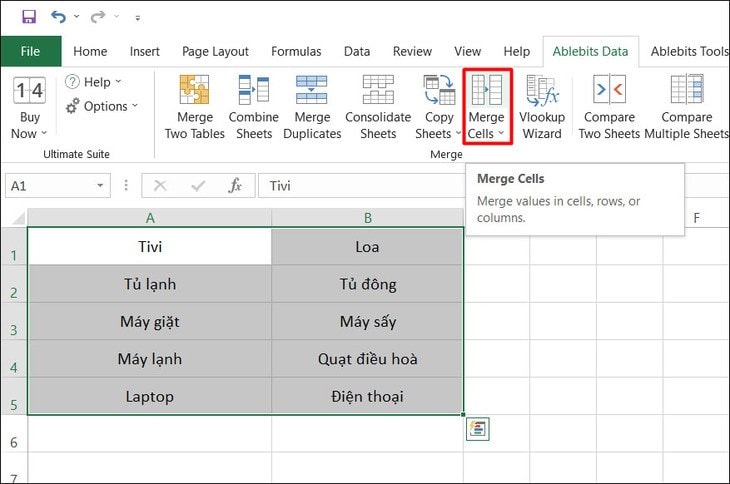
Task: Expand the Merge Cells dropdown arrow
Action: [x=501, y=134]
